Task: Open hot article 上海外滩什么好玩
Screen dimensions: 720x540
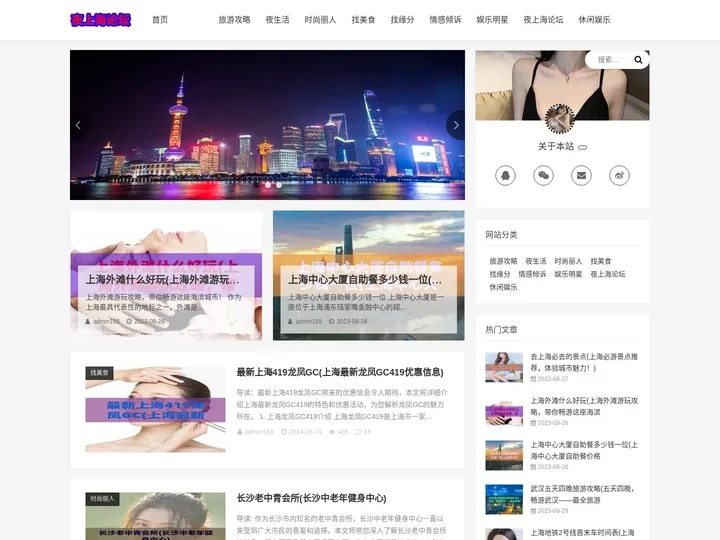Action: (584, 406)
